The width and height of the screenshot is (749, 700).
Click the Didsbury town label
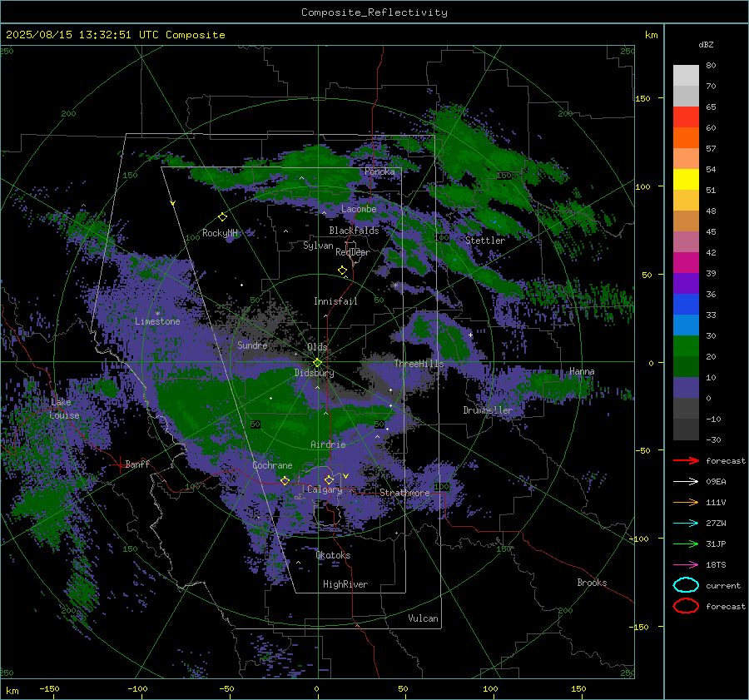[x=314, y=373]
